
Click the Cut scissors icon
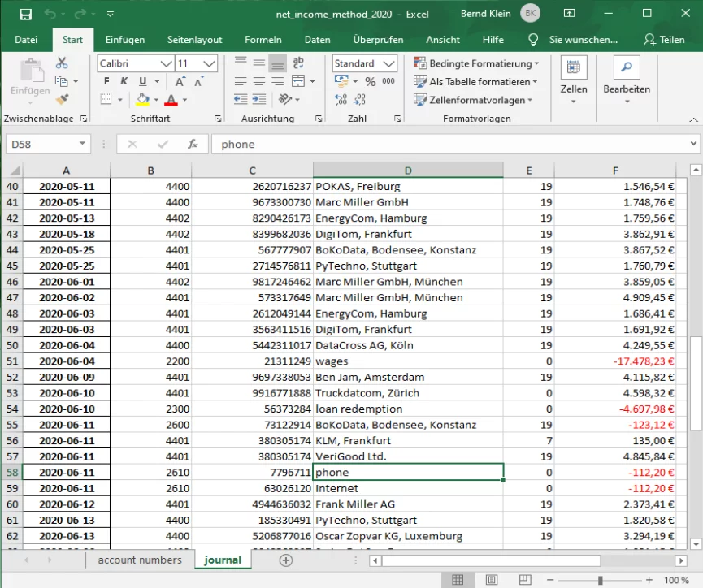pyautogui.click(x=62, y=63)
